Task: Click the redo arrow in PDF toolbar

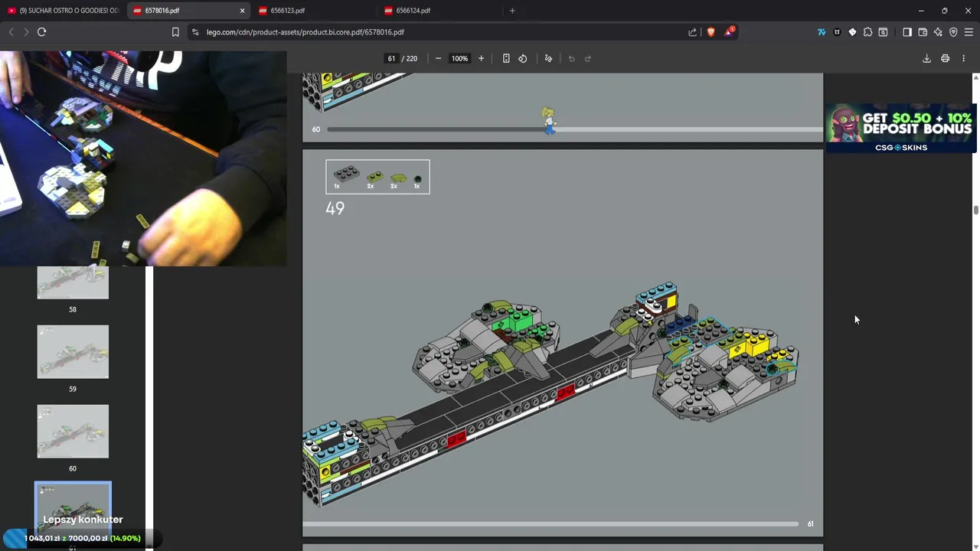Action: click(588, 58)
